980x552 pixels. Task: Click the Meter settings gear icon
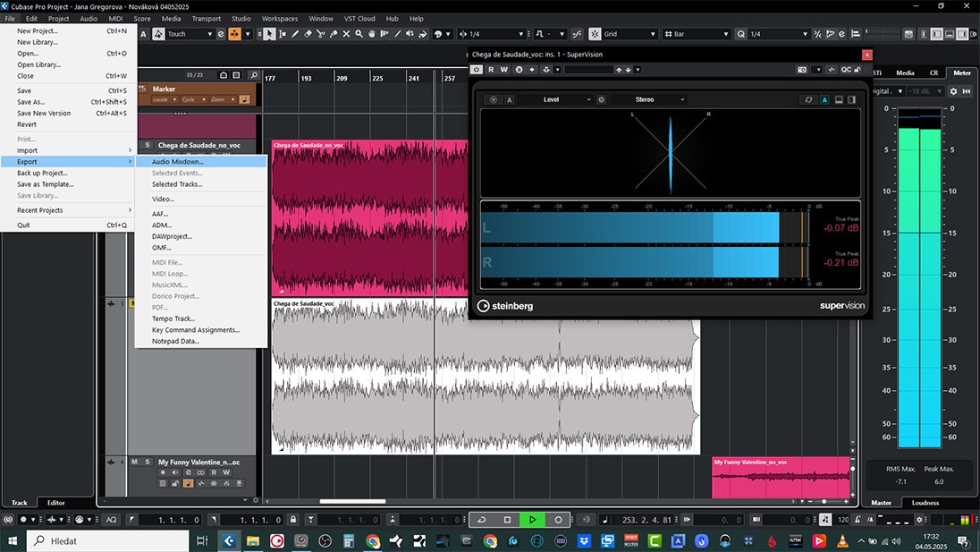(x=953, y=91)
